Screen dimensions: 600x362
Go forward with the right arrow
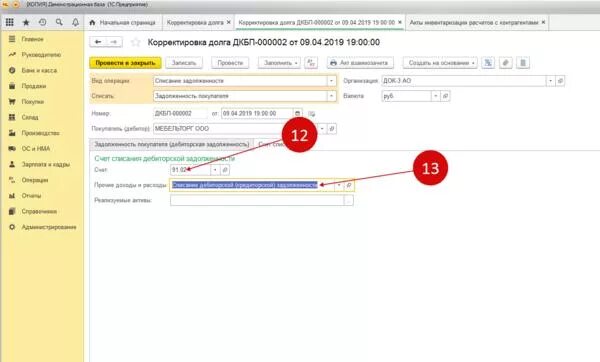coord(114,42)
